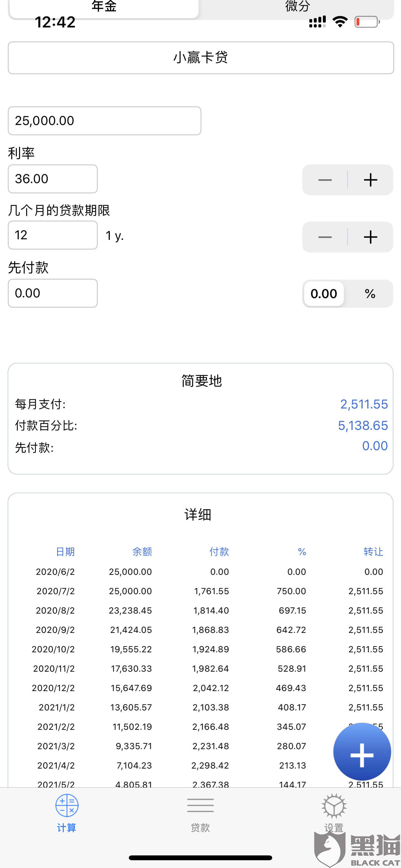This screenshot has width=401, height=868.
Task: Select the % down payment mode
Action: (x=370, y=294)
